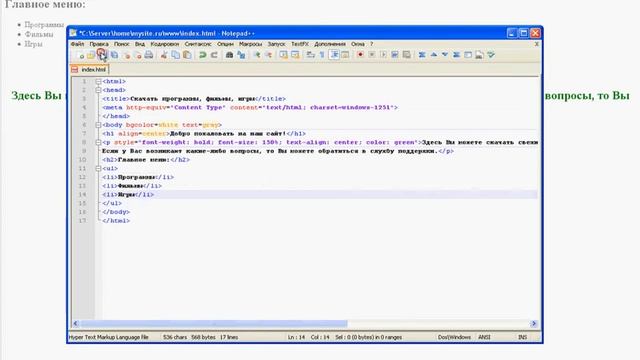Click 'Фильмы' list item in browser page
Screen dimensions: 640x360
(x=39, y=34)
